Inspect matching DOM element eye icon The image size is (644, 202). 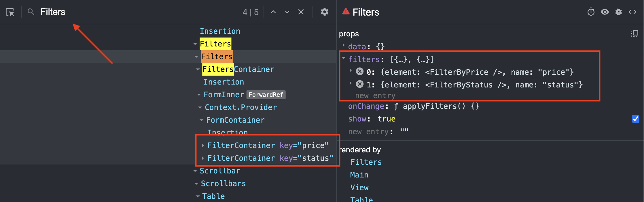click(x=605, y=12)
